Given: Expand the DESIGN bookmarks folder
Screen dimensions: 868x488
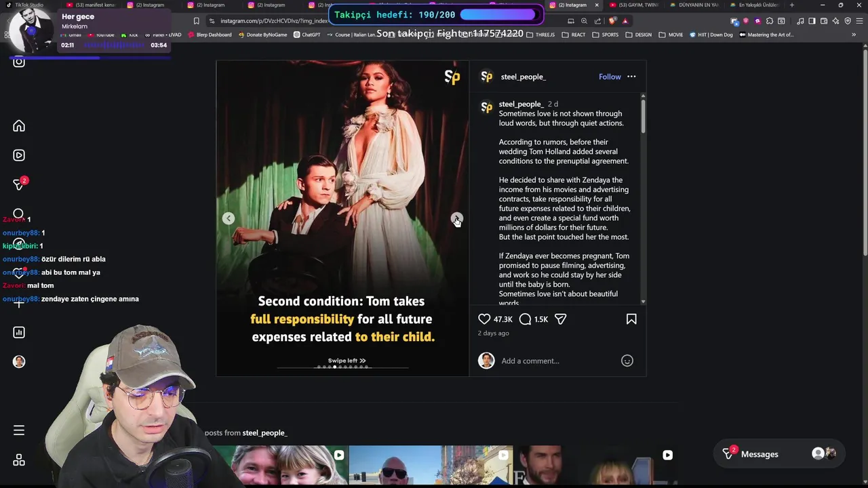Looking at the screenshot, I should coord(638,35).
